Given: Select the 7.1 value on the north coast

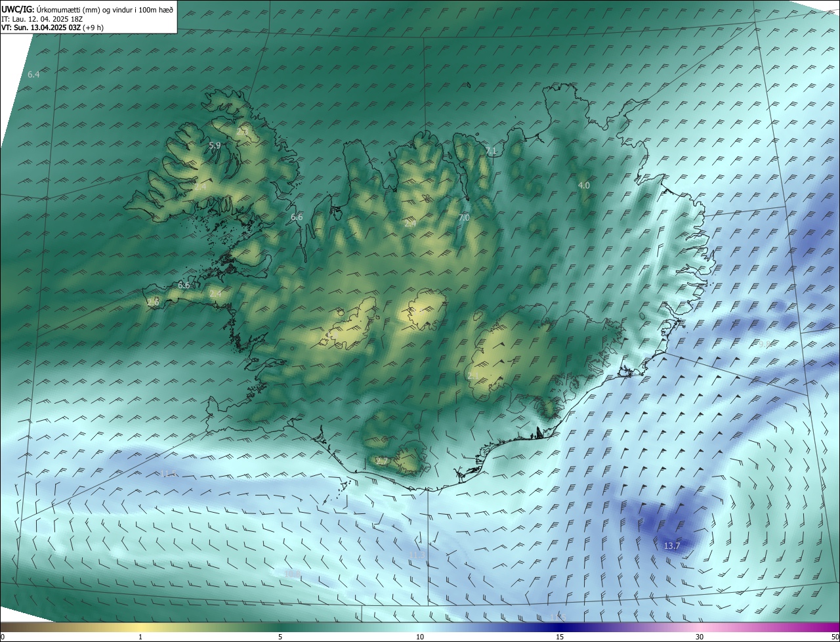Looking at the screenshot, I should [491, 152].
